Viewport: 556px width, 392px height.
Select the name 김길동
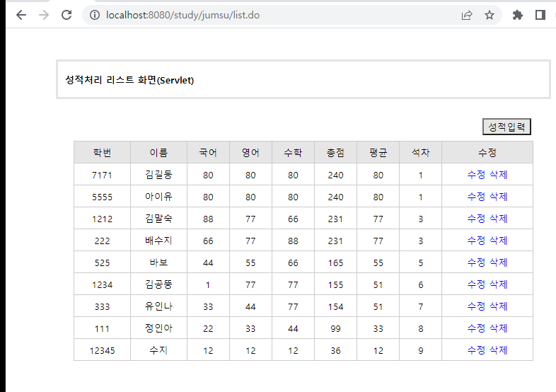point(158,175)
